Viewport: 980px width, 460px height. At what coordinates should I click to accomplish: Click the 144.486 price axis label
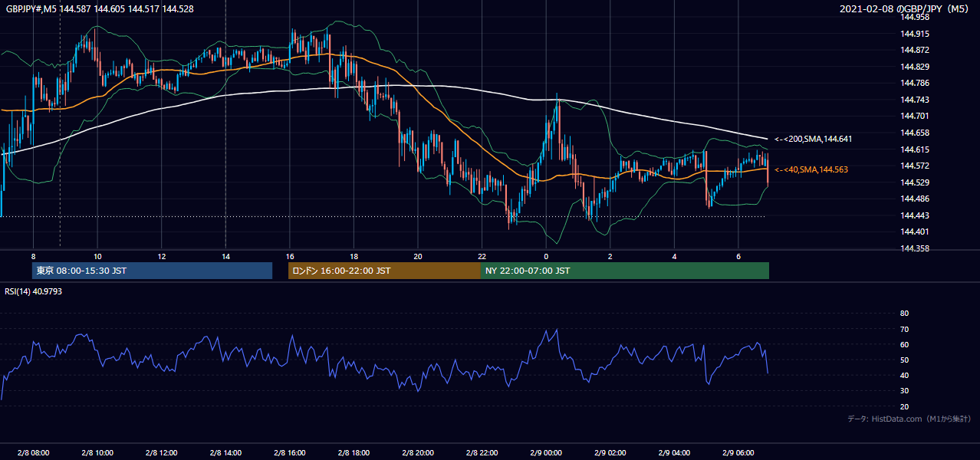coord(916,199)
